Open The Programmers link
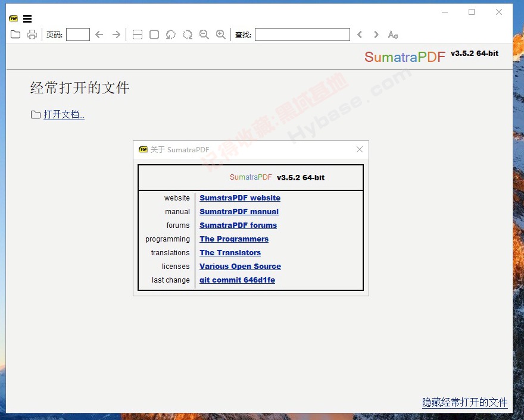 click(x=234, y=239)
